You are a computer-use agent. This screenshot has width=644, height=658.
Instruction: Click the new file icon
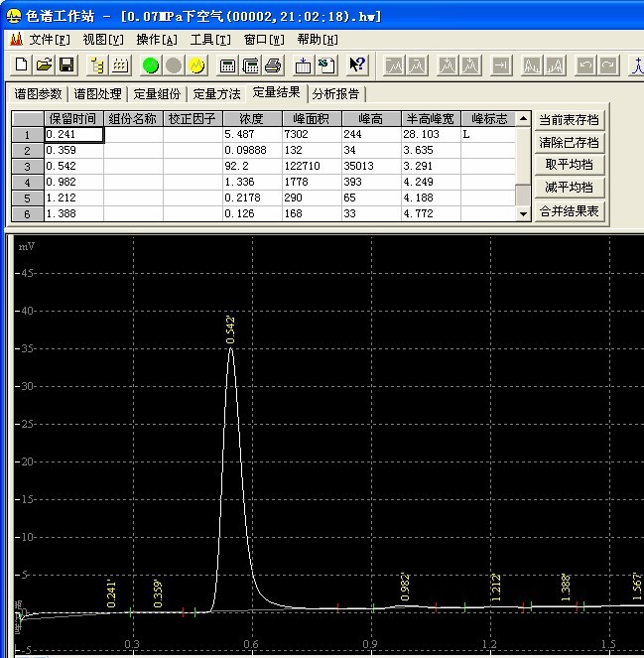[x=22, y=66]
